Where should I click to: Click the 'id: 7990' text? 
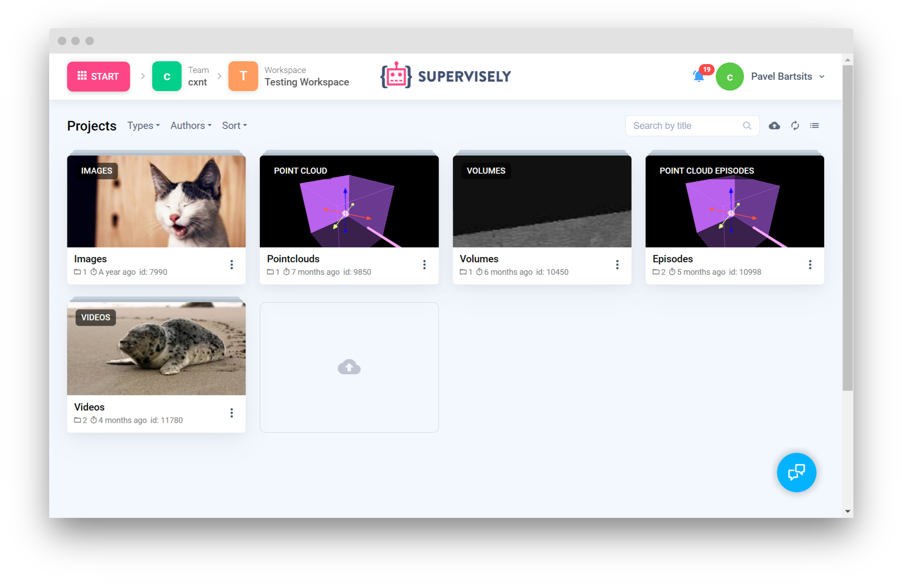(x=153, y=272)
